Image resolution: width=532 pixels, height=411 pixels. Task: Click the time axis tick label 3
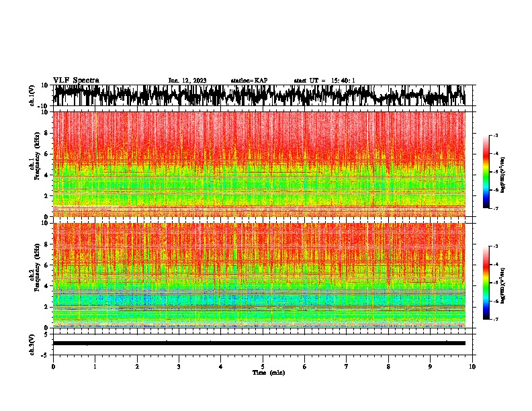click(x=179, y=367)
